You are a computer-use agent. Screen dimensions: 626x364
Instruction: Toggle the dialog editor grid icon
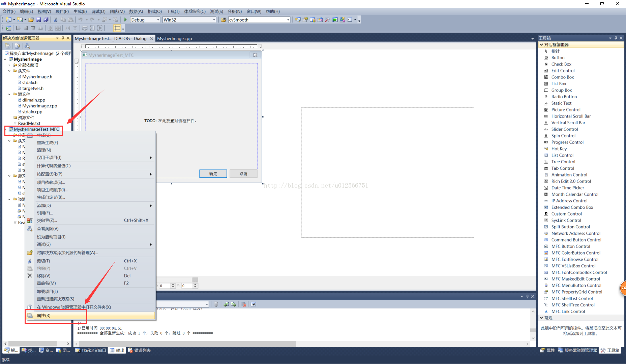click(110, 28)
